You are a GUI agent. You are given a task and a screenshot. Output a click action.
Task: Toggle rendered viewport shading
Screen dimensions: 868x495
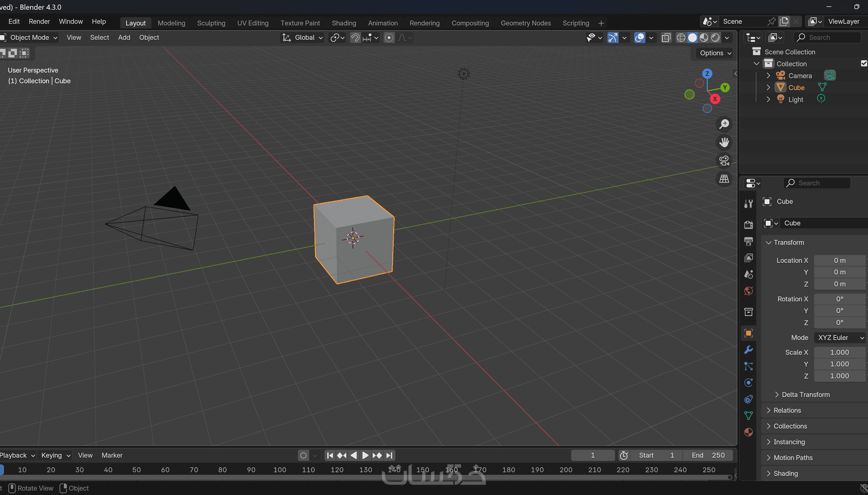point(716,37)
